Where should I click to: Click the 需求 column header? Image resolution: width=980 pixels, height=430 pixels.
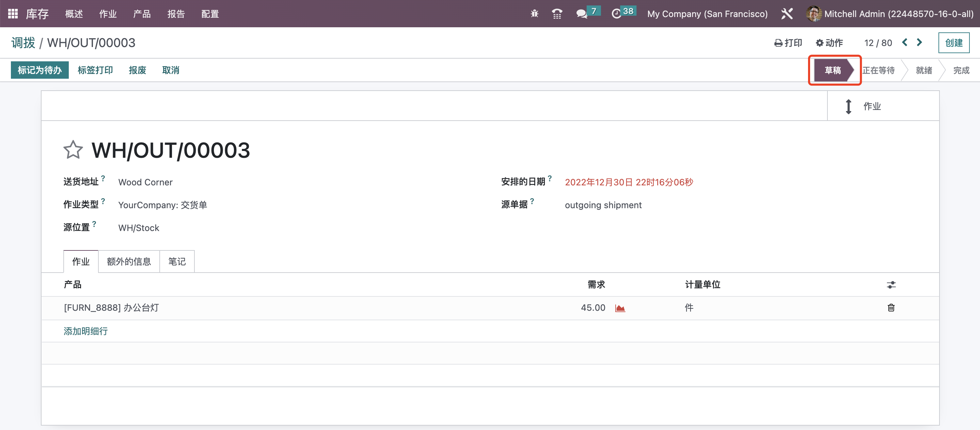click(596, 284)
